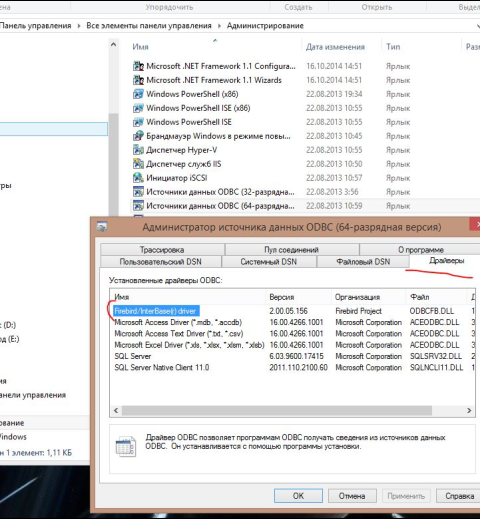Click the Брандмауэр Windows shortcut icon
480x519 pixels.
[138, 136]
